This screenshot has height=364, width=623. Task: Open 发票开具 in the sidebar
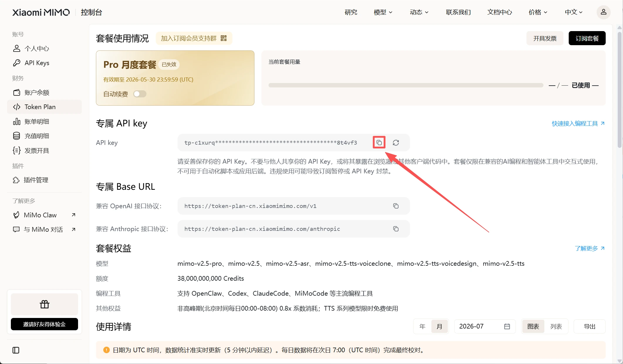pyautogui.click(x=44, y=150)
